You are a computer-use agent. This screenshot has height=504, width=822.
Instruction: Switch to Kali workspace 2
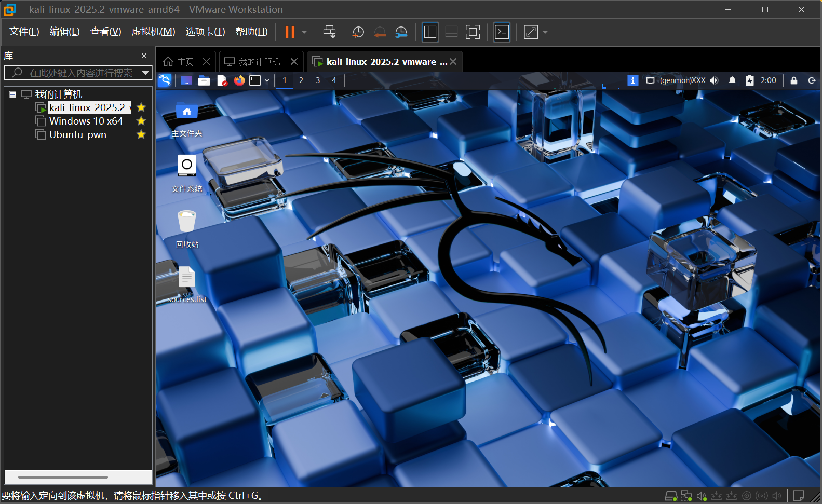301,80
